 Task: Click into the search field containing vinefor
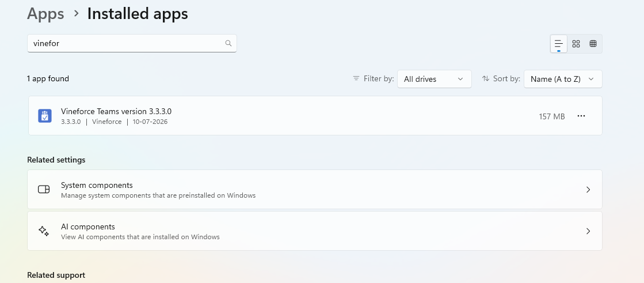[x=132, y=43]
